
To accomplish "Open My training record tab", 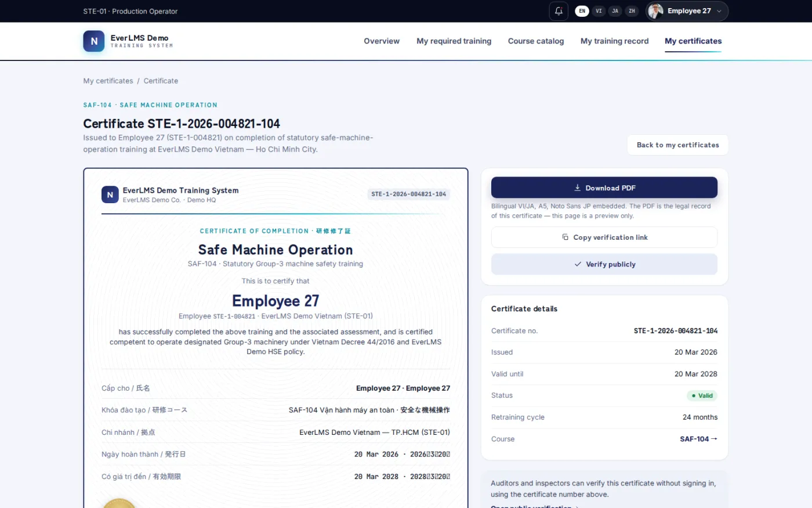I will [x=614, y=41].
